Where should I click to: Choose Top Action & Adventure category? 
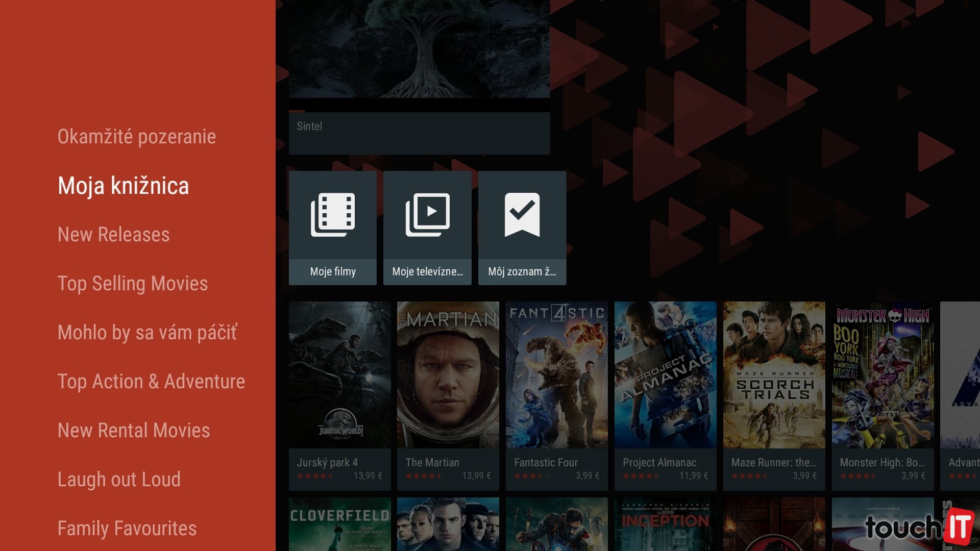click(151, 382)
